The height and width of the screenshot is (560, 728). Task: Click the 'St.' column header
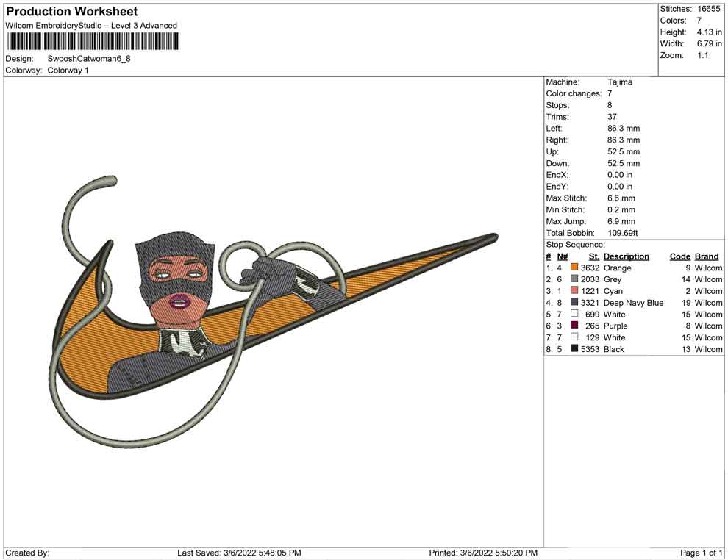click(594, 256)
